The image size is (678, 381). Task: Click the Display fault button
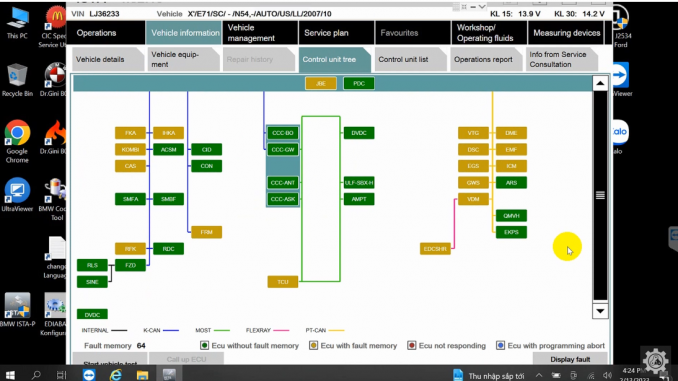tap(570, 359)
